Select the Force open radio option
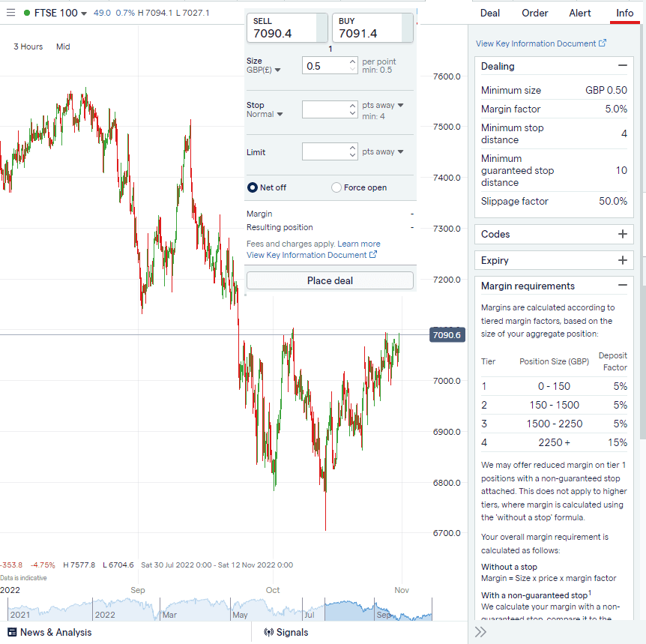 click(336, 187)
